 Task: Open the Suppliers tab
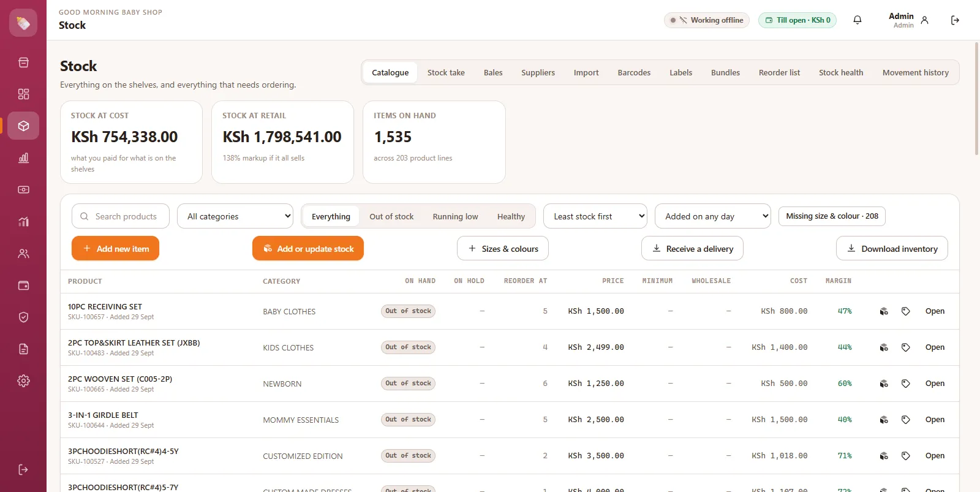(538, 72)
